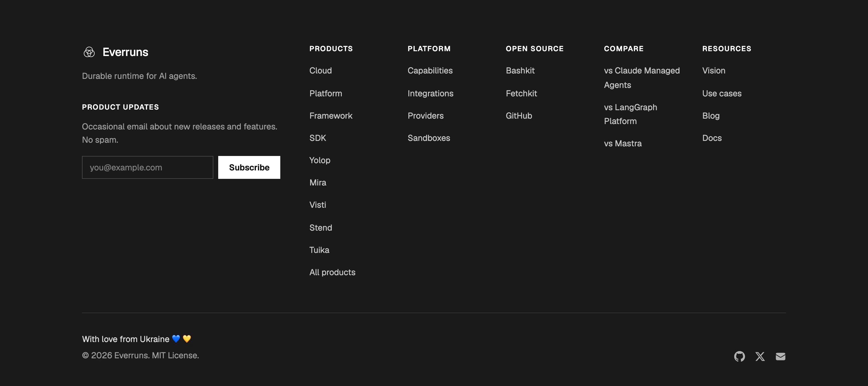The height and width of the screenshot is (386, 868).
Task: Open the GitHub icon in footer
Action: pyautogui.click(x=739, y=356)
